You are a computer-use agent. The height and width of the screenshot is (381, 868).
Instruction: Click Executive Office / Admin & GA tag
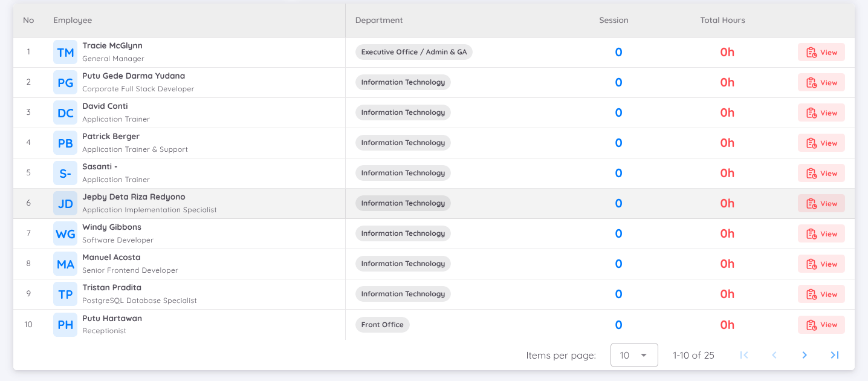pyautogui.click(x=414, y=52)
